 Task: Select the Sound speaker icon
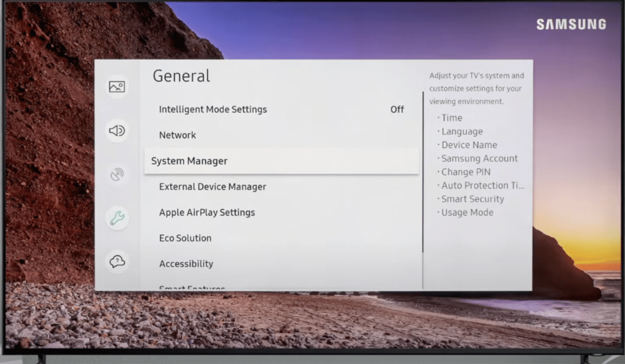pos(117,130)
